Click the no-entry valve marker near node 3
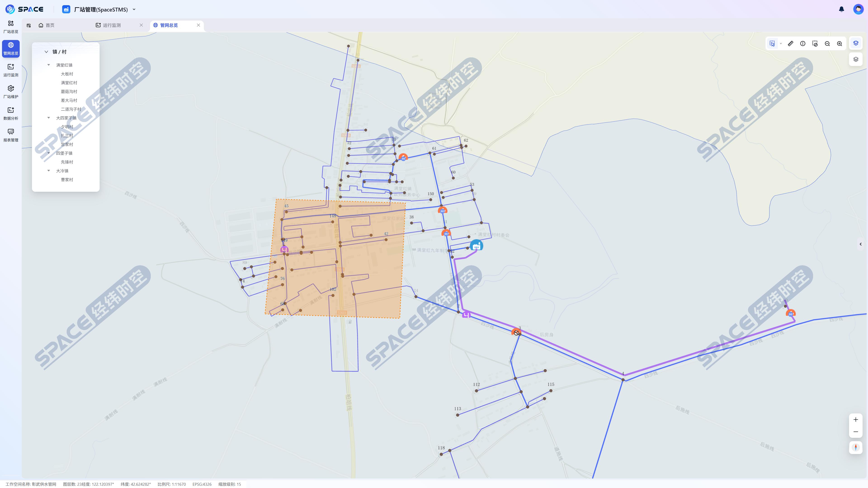Image resolution: width=868 pixels, height=488 pixels. point(516,332)
